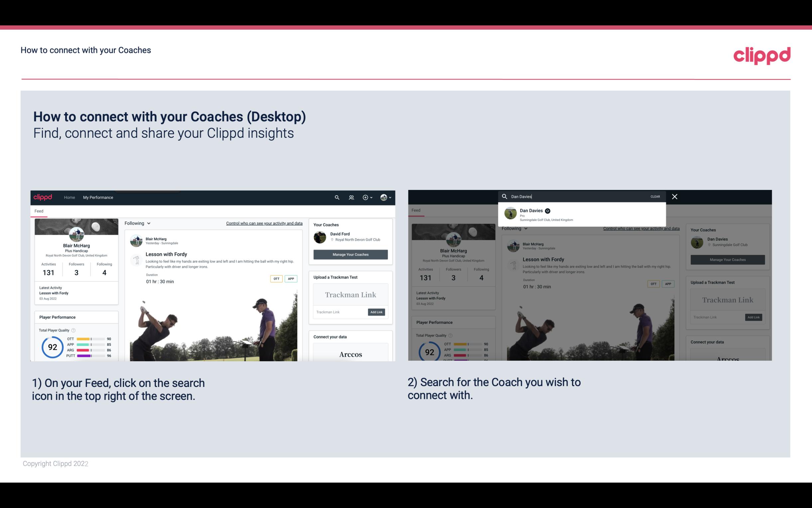
Task: Select the Feed tab on dashboard
Action: [39, 211]
